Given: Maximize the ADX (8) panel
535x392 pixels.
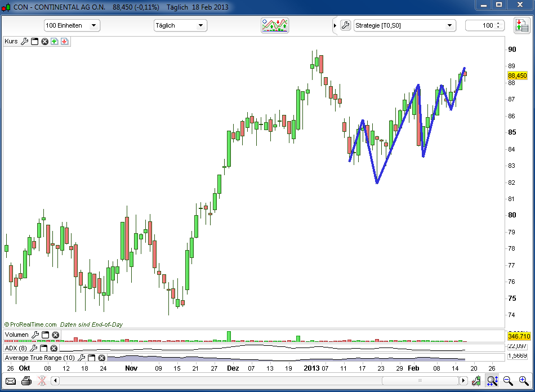Looking at the screenshot, I should pyautogui.click(x=43, y=348).
